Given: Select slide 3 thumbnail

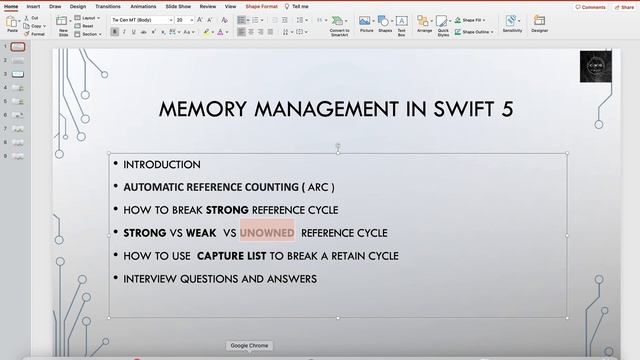Looking at the screenshot, I should (18, 74).
